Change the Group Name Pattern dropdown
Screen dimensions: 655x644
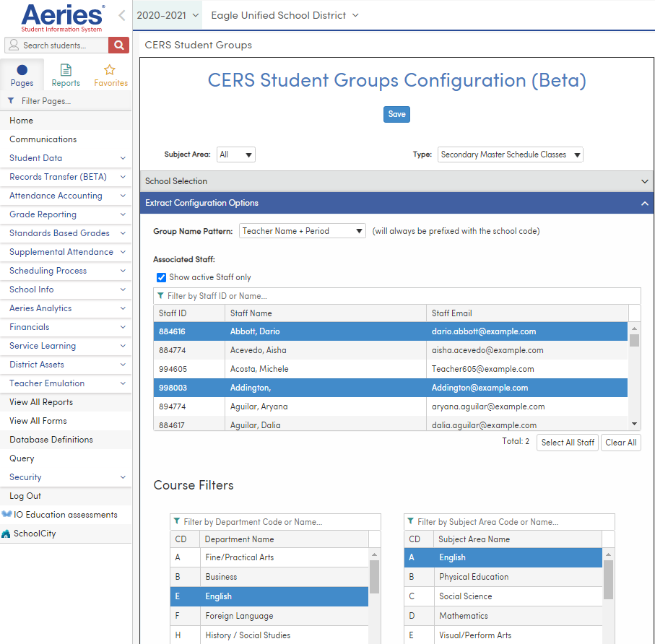(302, 230)
